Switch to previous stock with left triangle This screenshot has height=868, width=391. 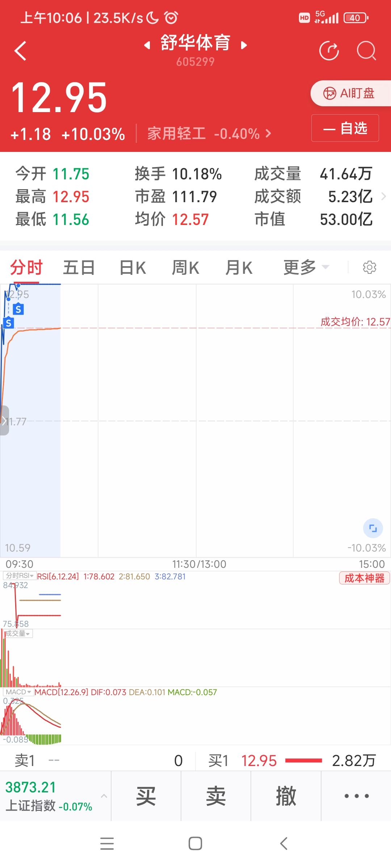pos(147,45)
